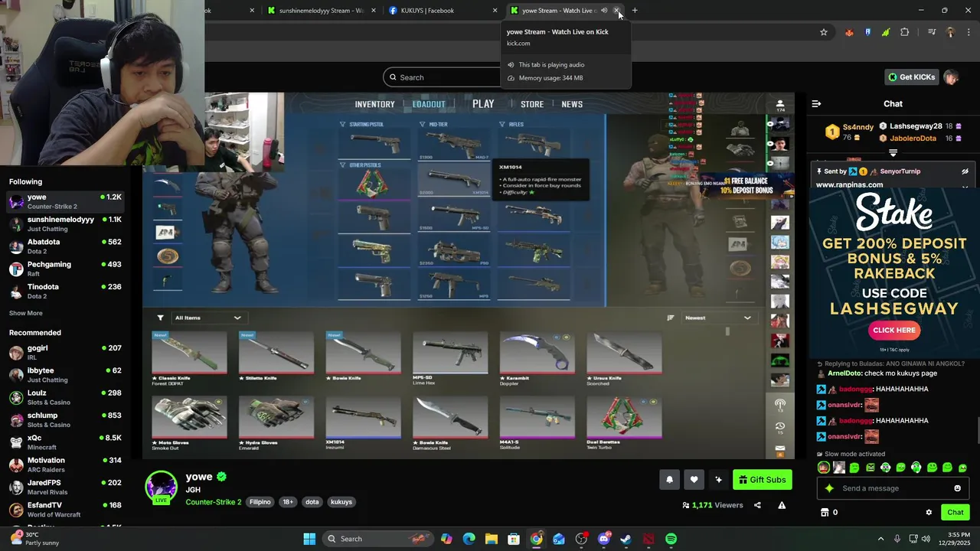Show hidden system tray icons
The width and height of the screenshot is (980, 551).
pos(880,539)
